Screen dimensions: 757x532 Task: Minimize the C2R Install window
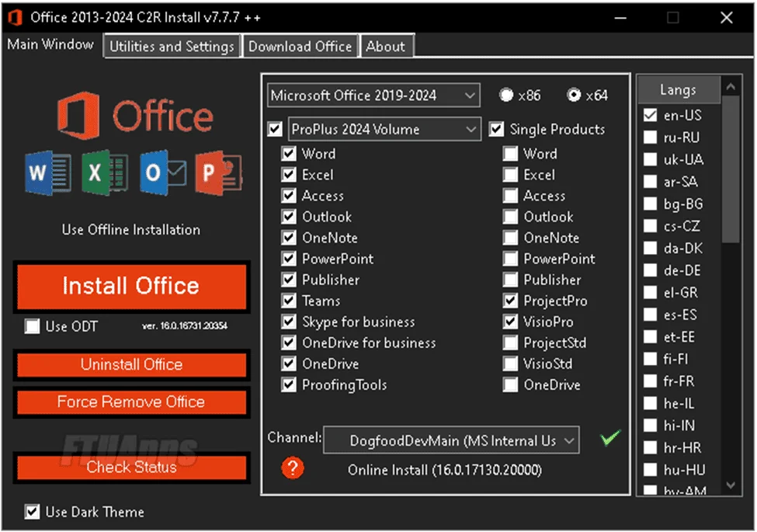click(x=620, y=18)
